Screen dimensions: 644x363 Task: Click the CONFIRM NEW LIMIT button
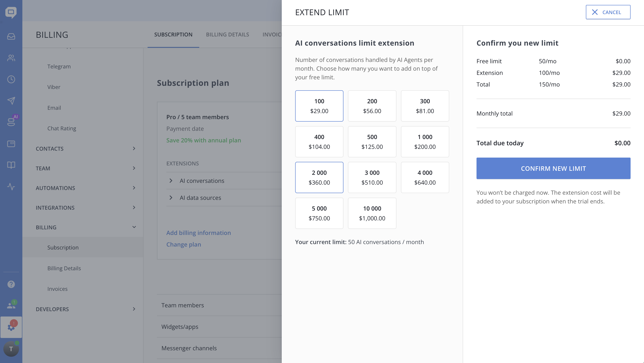pyautogui.click(x=553, y=168)
